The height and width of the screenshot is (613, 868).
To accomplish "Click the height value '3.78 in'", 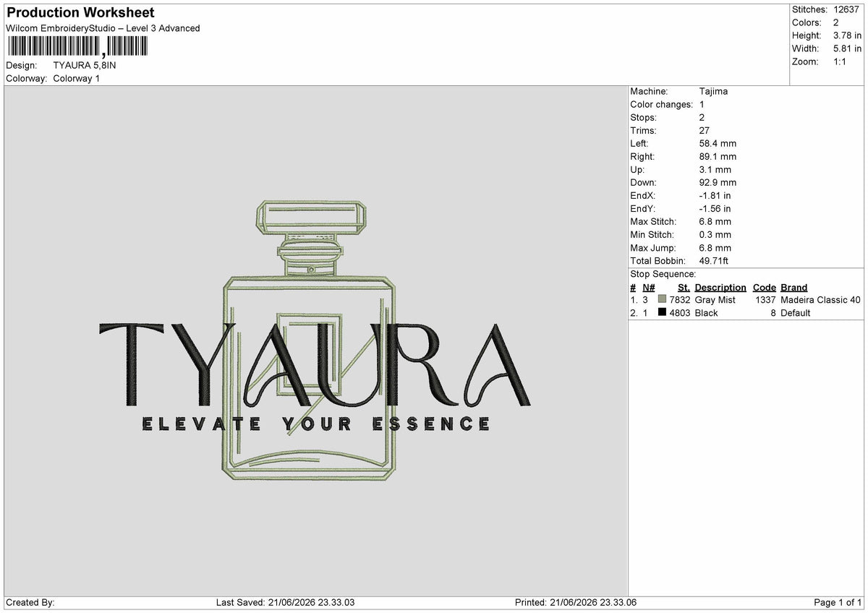I will [848, 35].
